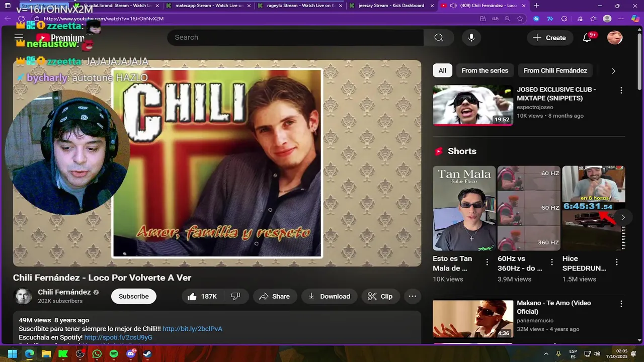Open options for JOSEO EXCLUSIVE CLUB video
644x362 pixels.
point(621,90)
